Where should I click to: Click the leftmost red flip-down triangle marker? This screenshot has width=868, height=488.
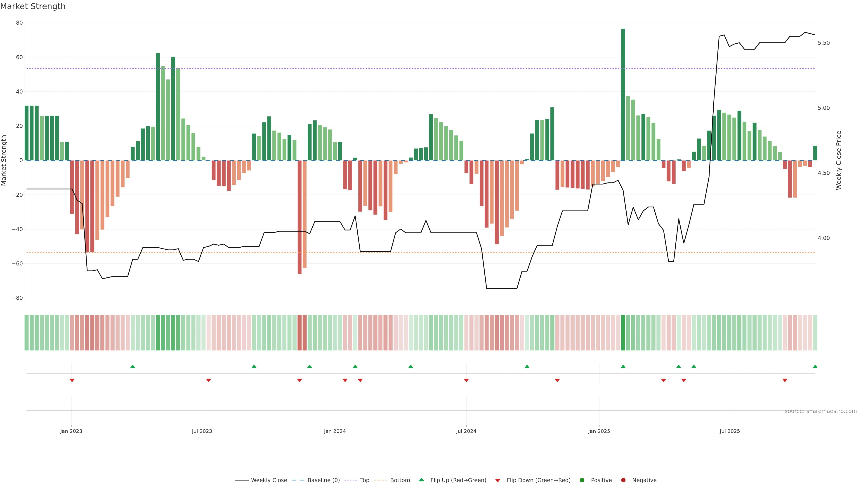(72, 380)
